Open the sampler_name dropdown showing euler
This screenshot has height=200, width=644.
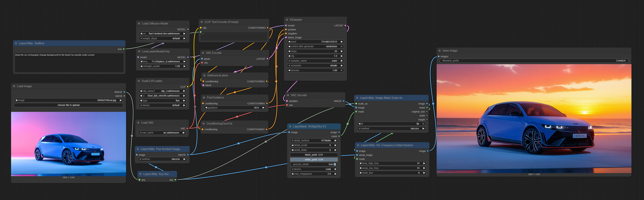click(x=315, y=61)
